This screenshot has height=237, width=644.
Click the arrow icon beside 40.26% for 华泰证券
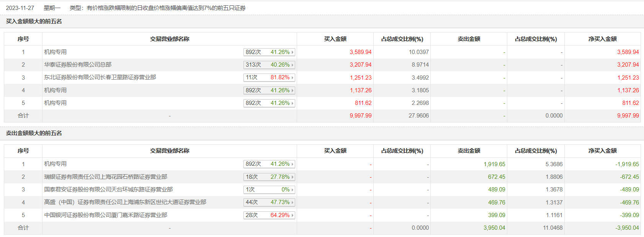coord(293,65)
